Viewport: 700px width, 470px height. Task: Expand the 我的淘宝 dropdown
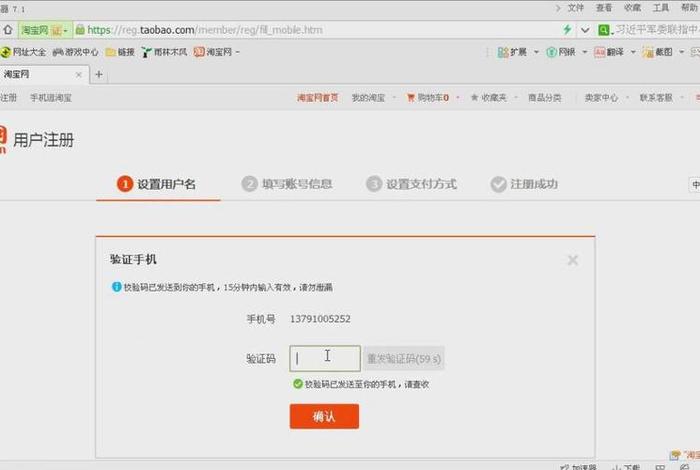[394, 98]
